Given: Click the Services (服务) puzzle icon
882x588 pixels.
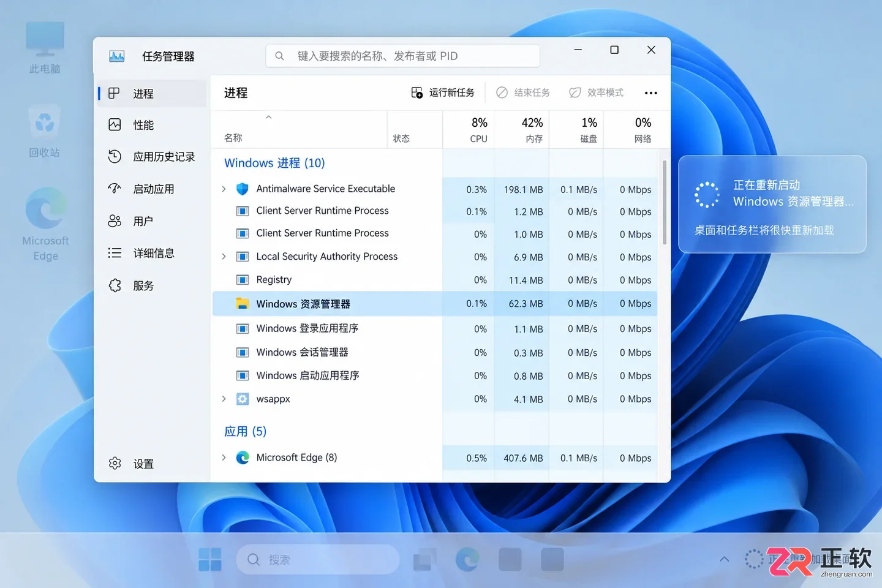Looking at the screenshot, I should 115,285.
